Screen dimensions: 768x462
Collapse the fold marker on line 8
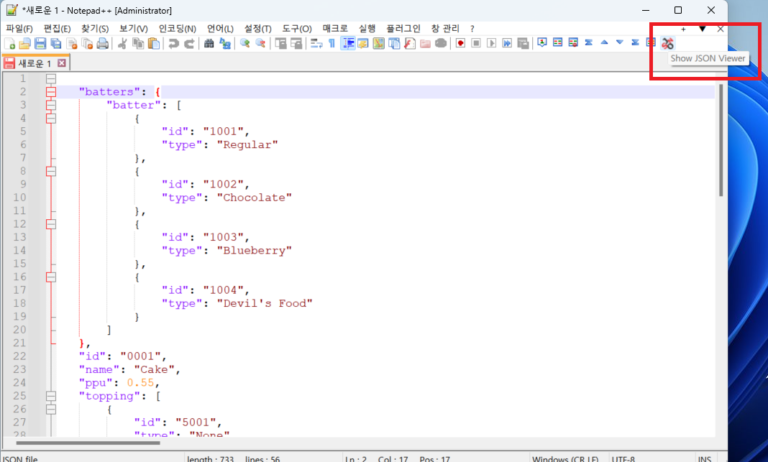(x=51, y=171)
